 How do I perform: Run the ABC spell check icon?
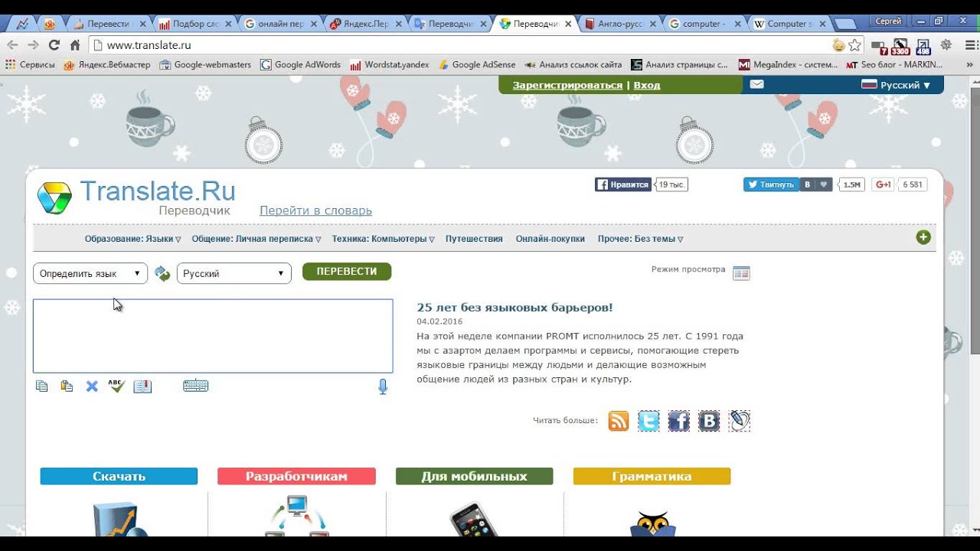pos(116,386)
